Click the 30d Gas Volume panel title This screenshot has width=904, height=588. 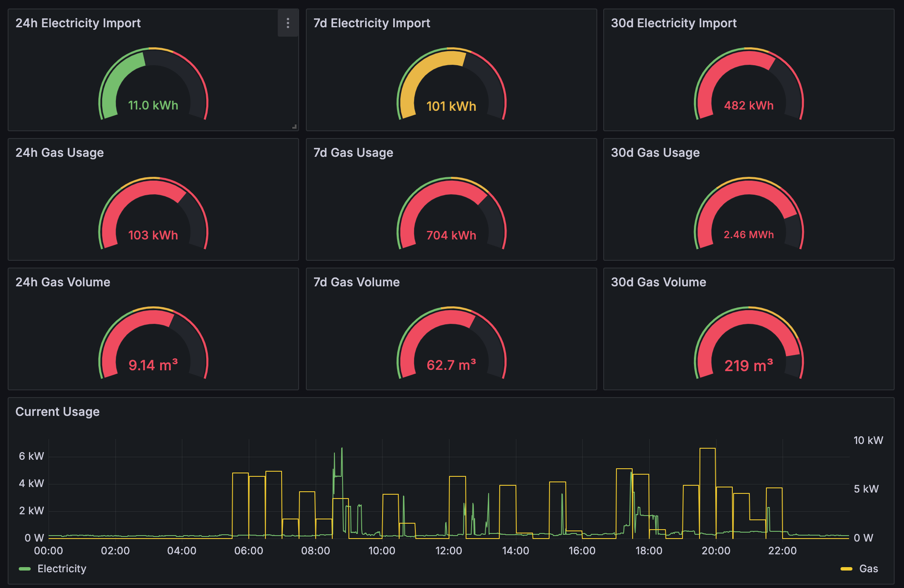tap(658, 282)
